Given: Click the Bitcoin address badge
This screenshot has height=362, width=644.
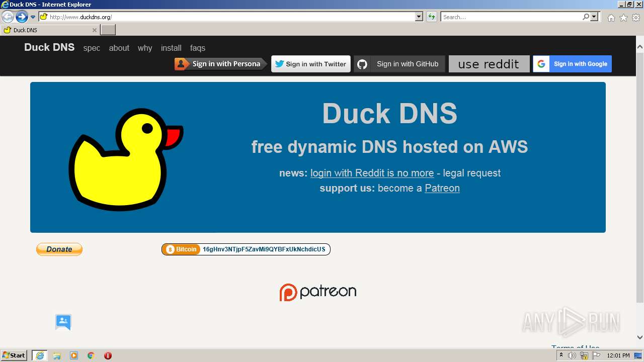Looking at the screenshot, I should click(246, 249).
